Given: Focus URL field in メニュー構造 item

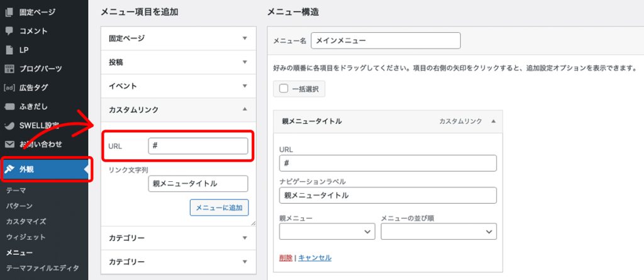Looking at the screenshot, I should click(x=387, y=163).
